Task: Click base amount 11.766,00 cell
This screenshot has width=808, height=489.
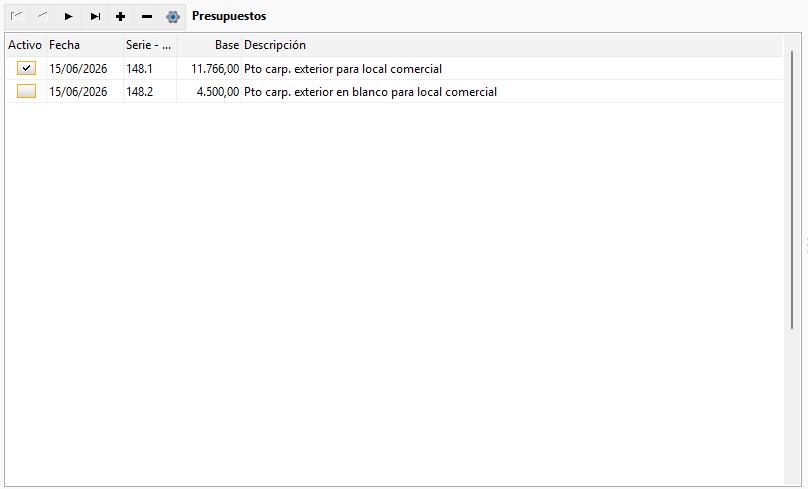Action: click(209, 69)
